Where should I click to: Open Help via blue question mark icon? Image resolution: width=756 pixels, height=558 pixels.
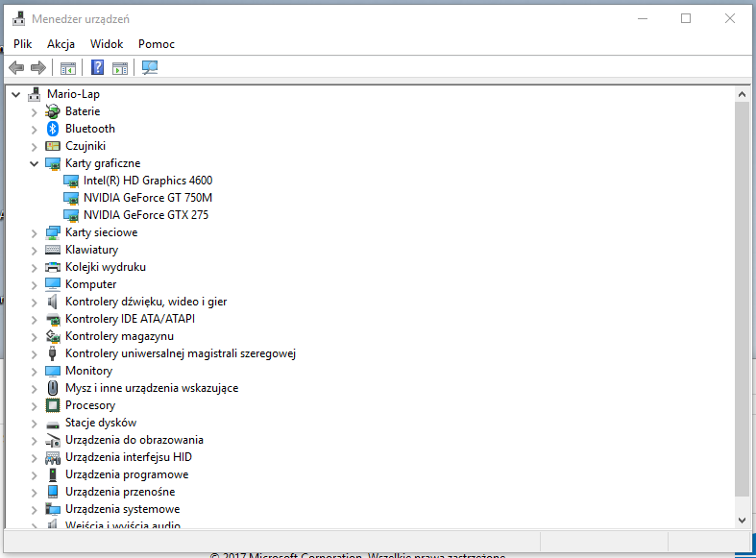click(97, 67)
